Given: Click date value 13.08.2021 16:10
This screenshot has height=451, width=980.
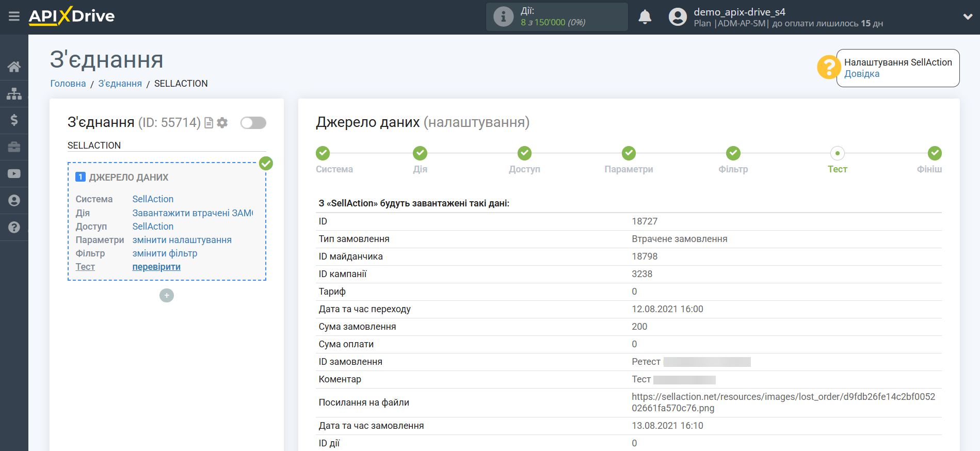Looking at the screenshot, I should point(667,426).
